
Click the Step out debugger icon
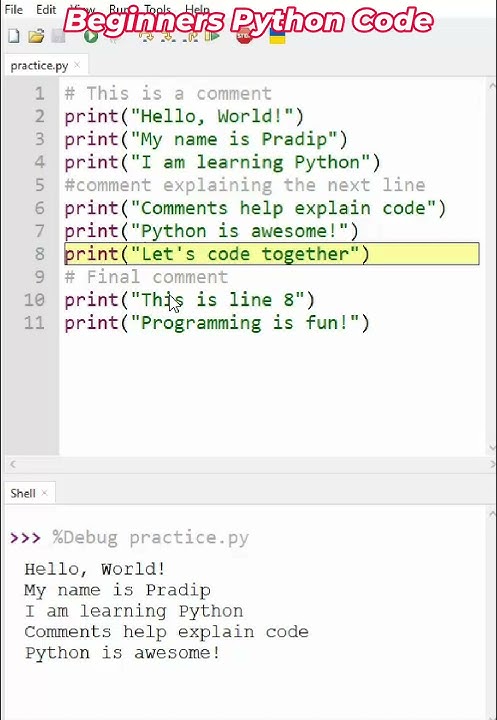[190, 36]
